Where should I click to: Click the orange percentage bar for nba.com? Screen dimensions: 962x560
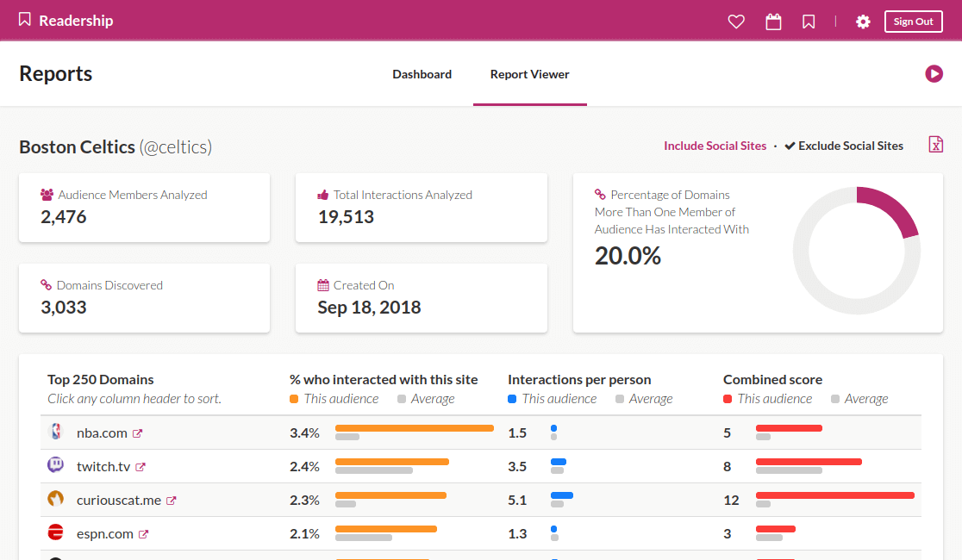(415, 428)
